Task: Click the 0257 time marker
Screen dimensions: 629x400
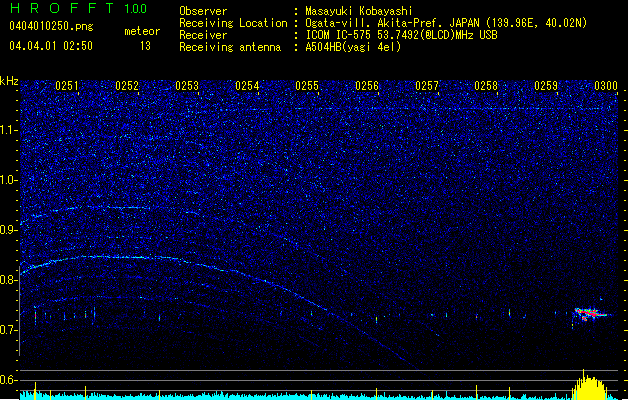Action: 427,86
